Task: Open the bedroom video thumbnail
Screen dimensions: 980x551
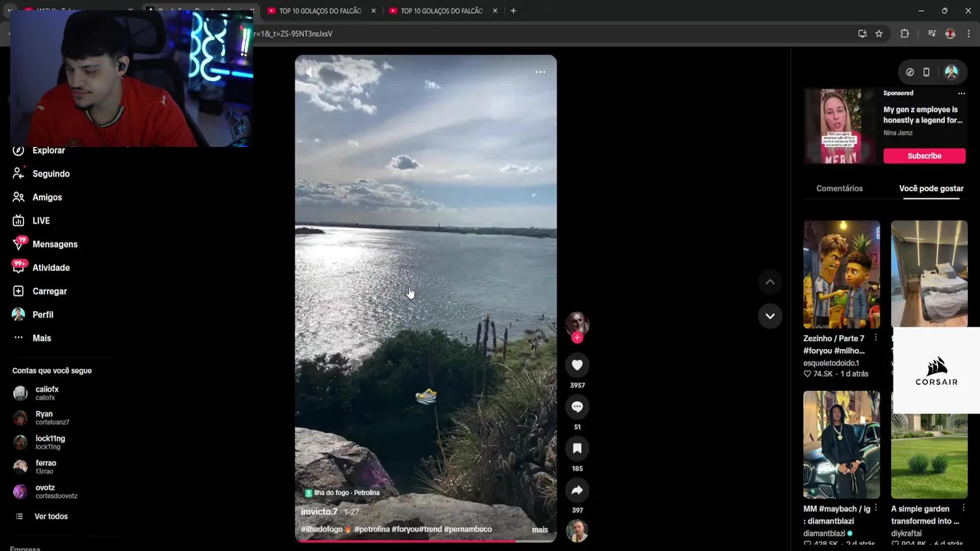Action: pos(929,274)
